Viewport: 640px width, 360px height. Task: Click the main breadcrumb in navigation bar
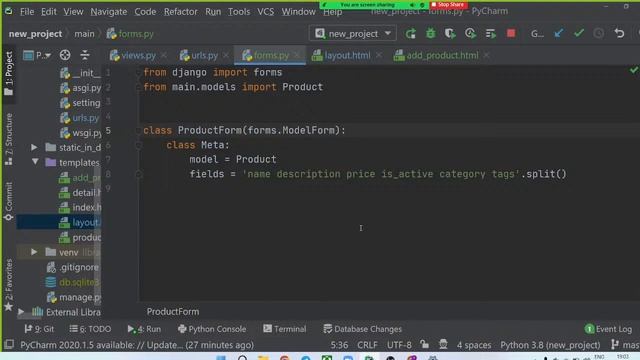pyautogui.click(x=84, y=34)
